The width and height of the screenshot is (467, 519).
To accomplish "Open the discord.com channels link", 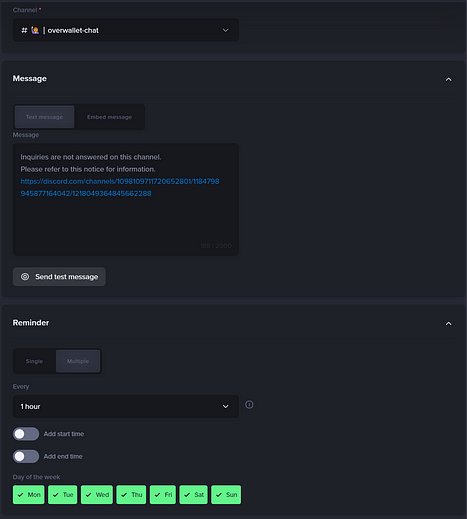I will [120, 187].
